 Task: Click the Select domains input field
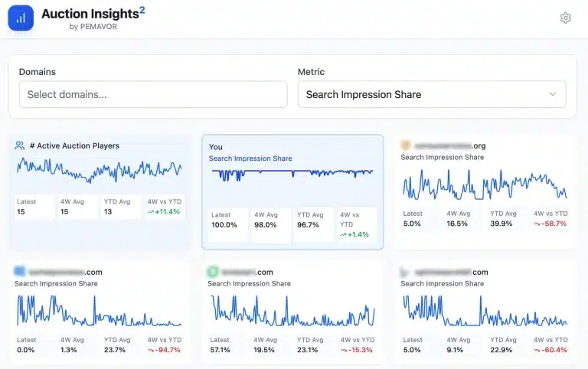pyautogui.click(x=153, y=94)
